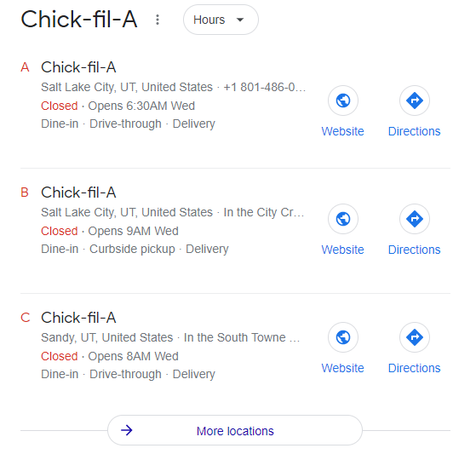The height and width of the screenshot is (454, 476).
Task: Click the globe Website icon for location A
Action: 343,101
